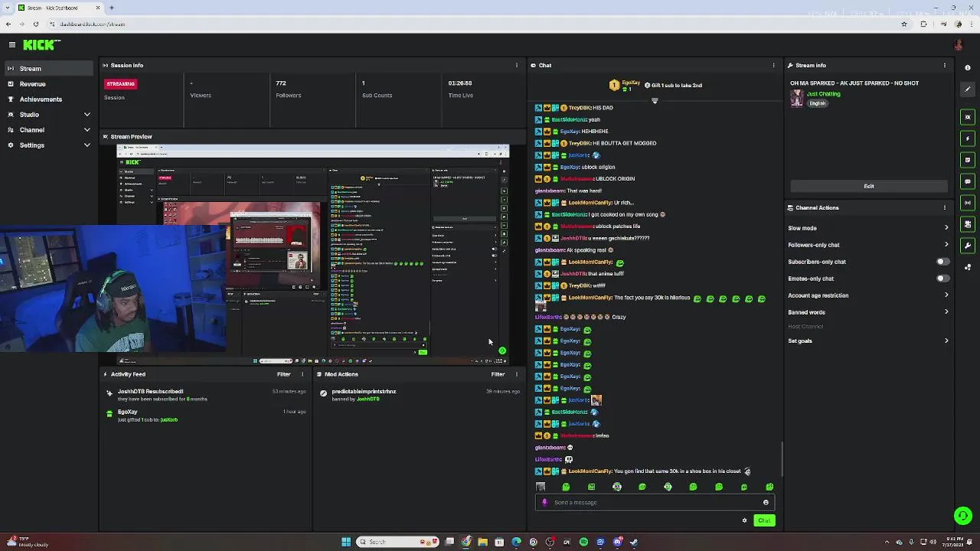Open chat settings gear icon
This screenshot has width=980, height=551.
744,520
